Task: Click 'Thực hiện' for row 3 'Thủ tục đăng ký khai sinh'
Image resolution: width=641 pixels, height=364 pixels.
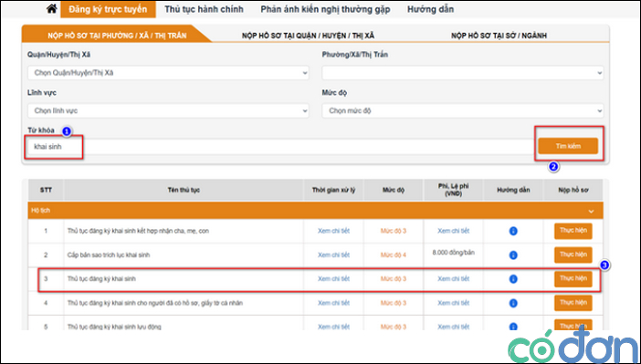Action: click(x=573, y=279)
